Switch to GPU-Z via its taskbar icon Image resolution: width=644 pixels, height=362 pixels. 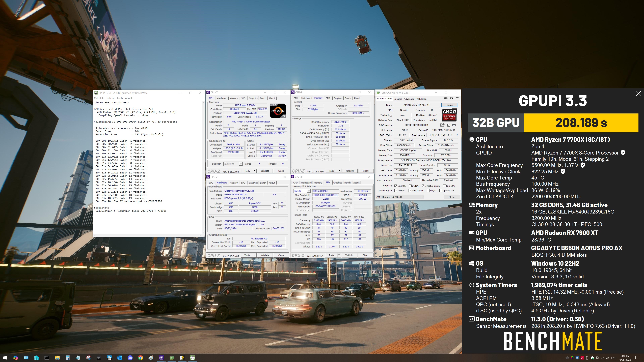click(172, 358)
